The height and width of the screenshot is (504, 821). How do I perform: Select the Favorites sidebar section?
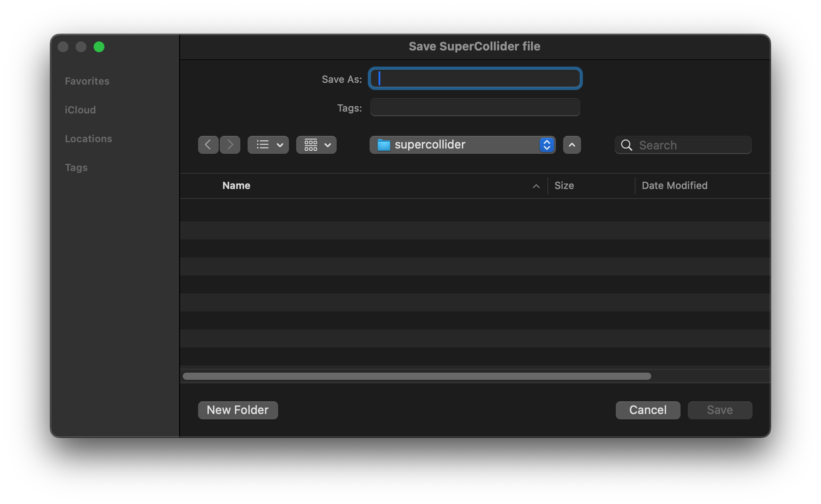pyautogui.click(x=87, y=81)
